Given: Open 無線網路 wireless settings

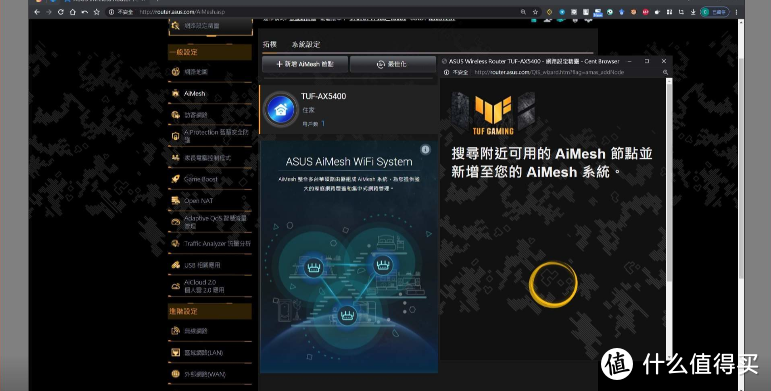Looking at the screenshot, I should click(x=210, y=331).
